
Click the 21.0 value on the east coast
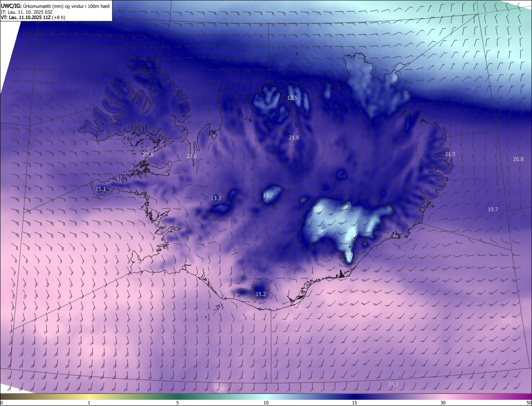[x=450, y=154]
